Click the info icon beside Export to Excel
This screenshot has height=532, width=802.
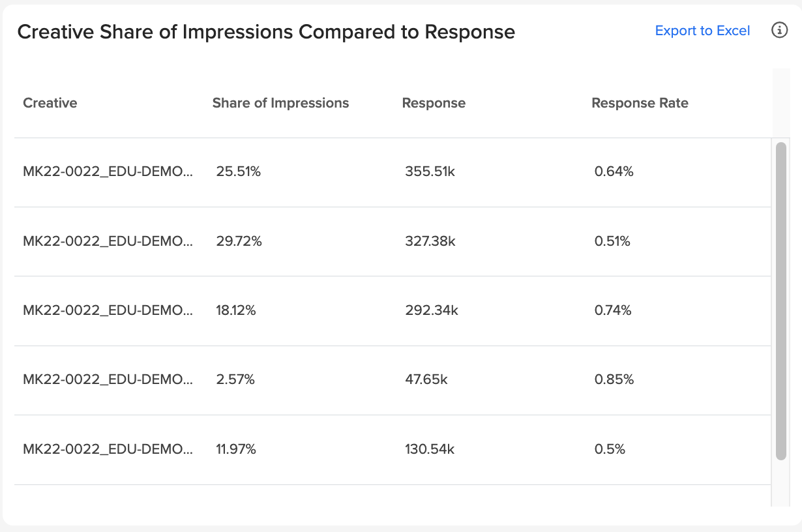[779, 31]
